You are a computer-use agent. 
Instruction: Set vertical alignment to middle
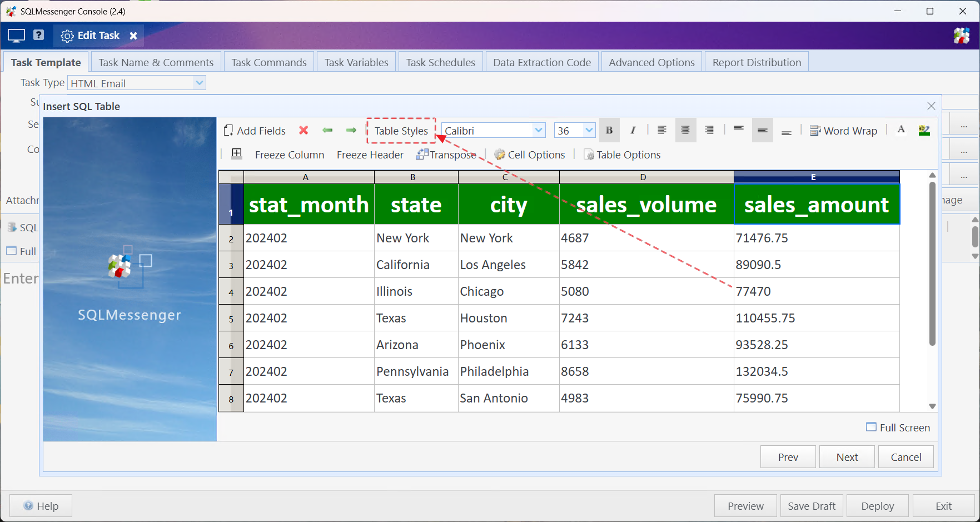click(763, 131)
